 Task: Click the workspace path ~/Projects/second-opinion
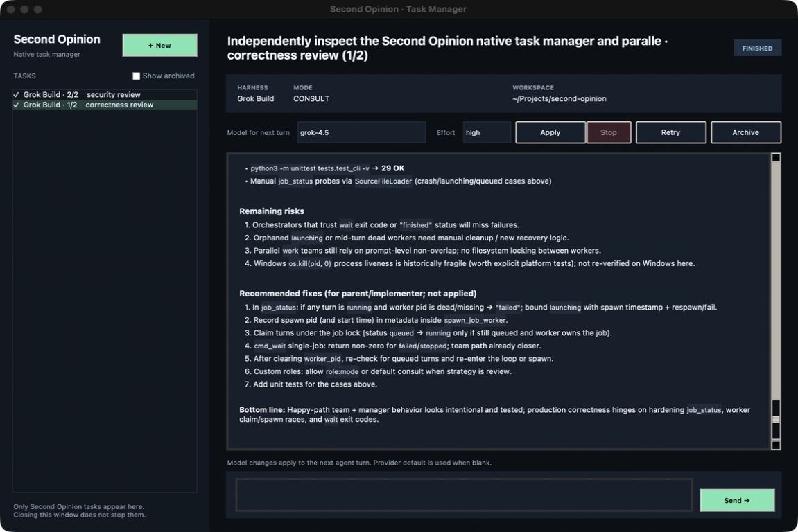pos(560,98)
